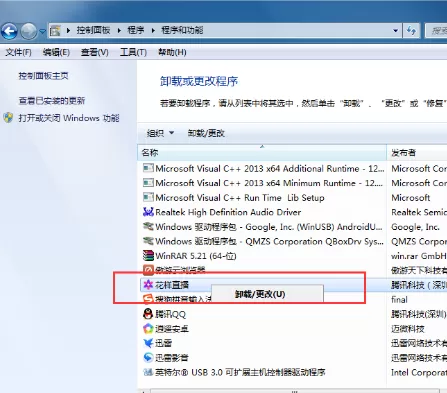Open the 组织 dropdown in toolbar

[160, 133]
